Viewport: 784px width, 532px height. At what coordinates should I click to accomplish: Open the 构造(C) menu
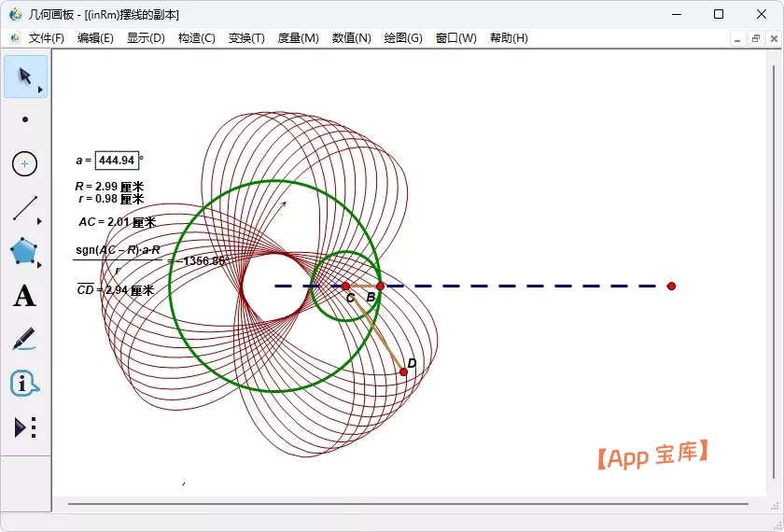[x=197, y=38]
